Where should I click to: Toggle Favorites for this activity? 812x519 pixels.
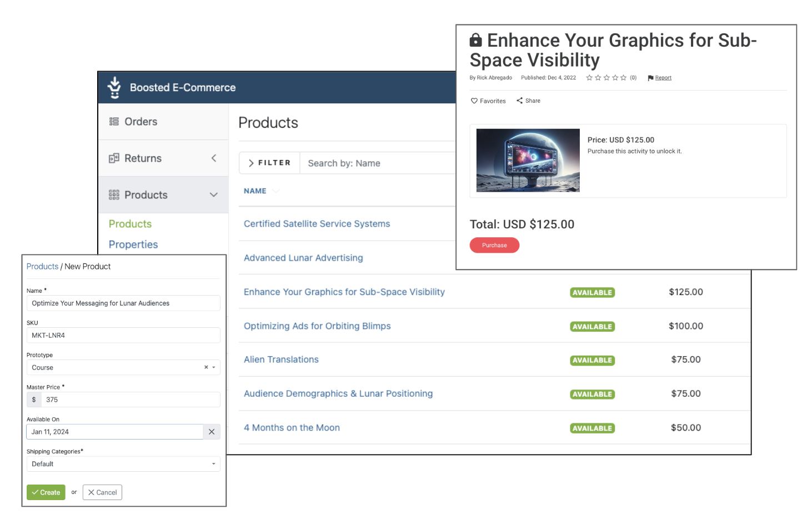tap(488, 101)
